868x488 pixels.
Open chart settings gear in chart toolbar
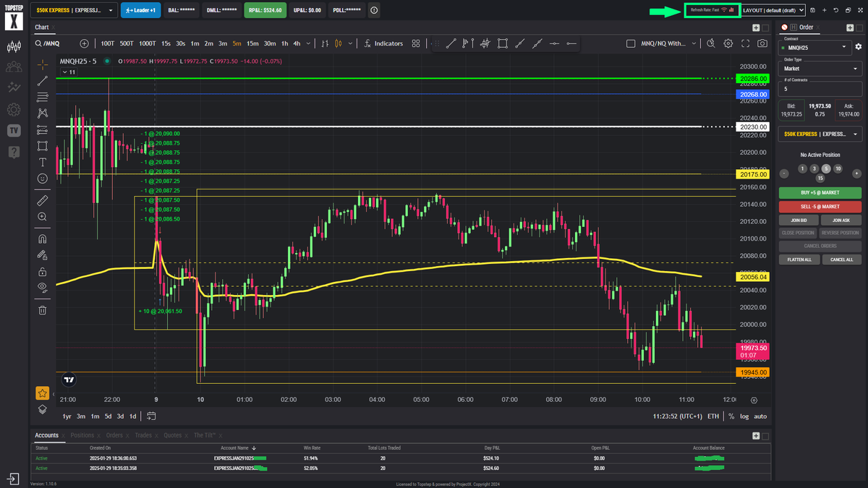click(728, 43)
